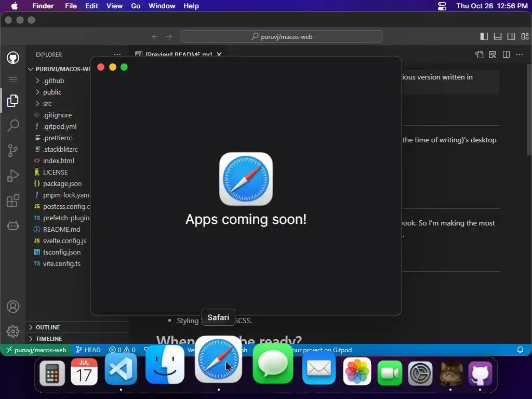The height and width of the screenshot is (399, 532).
Task: Expand the .github folder
Action: [x=59, y=81]
